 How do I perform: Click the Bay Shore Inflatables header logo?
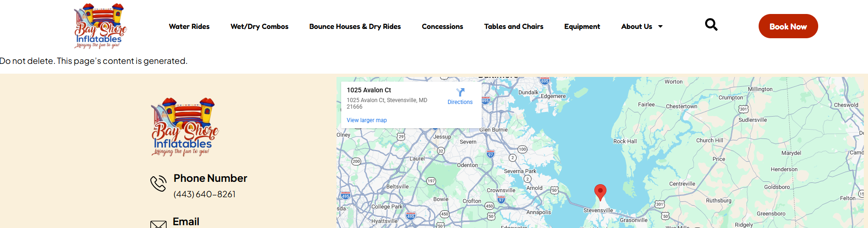tap(101, 26)
